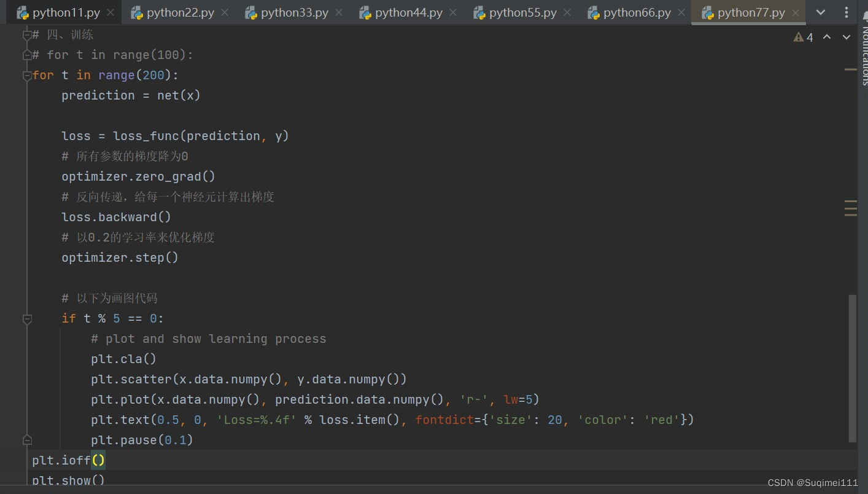This screenshot has height=494, width=868.
Task: Click on 'optimizer.zero_grad()' code line
Action: tap(138, 176)
